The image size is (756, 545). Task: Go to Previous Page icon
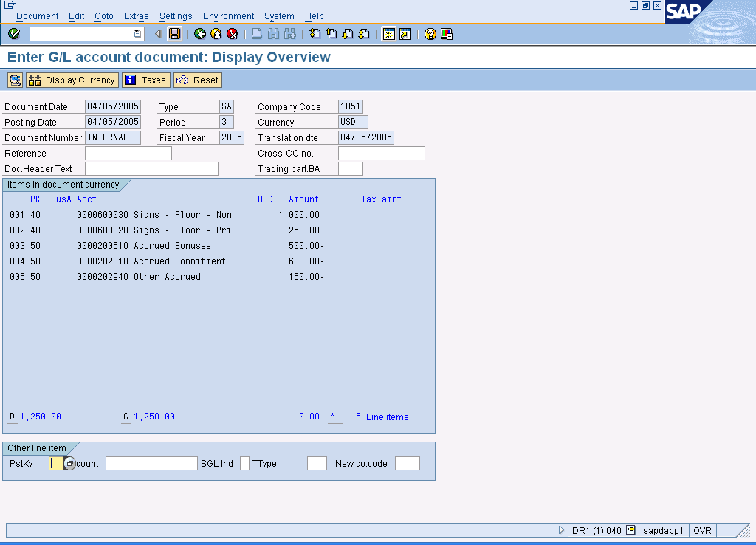pos(331,34)
